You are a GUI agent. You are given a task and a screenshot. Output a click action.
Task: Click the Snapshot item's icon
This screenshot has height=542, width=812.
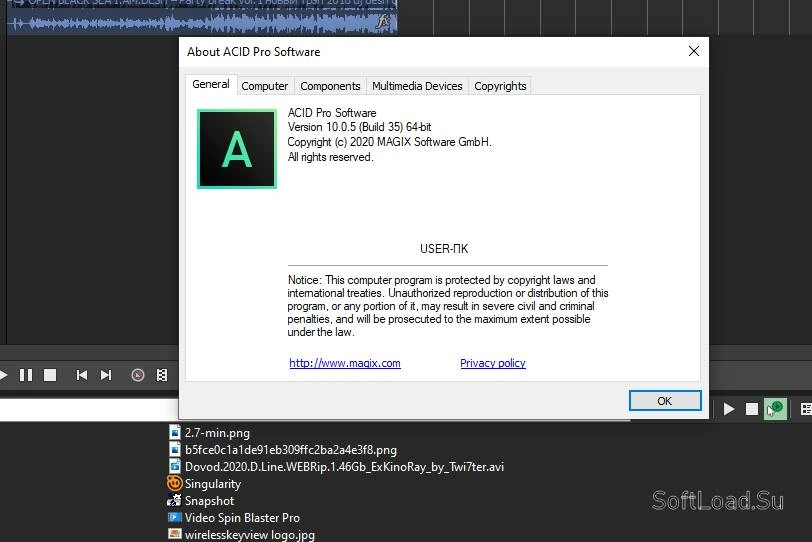pyautogui.click(x=175, y=501)
